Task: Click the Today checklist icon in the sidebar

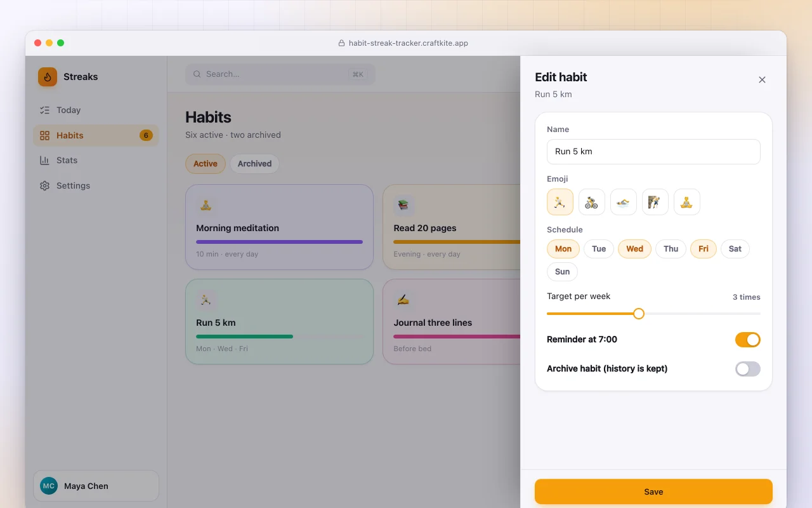Action: click(44, 110)
